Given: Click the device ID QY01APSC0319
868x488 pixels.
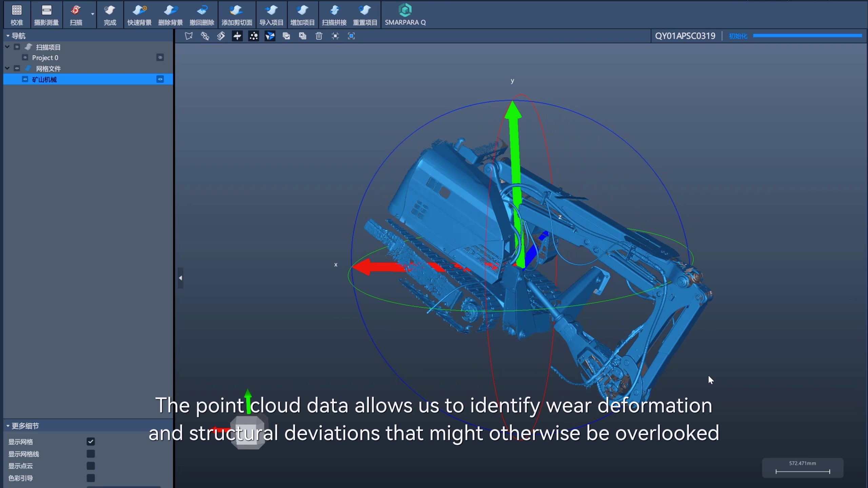Looking at the screenshot, I should [685, 36].
